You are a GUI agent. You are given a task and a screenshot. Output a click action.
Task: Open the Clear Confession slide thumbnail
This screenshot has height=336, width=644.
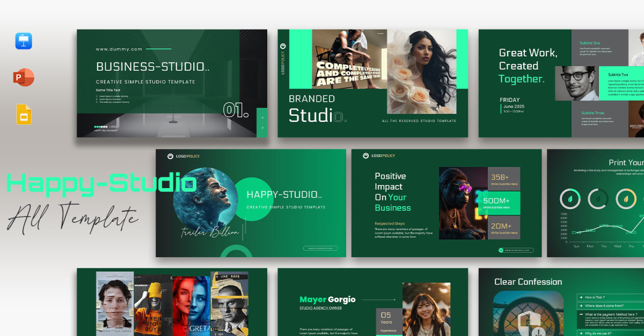pos(561,302)
